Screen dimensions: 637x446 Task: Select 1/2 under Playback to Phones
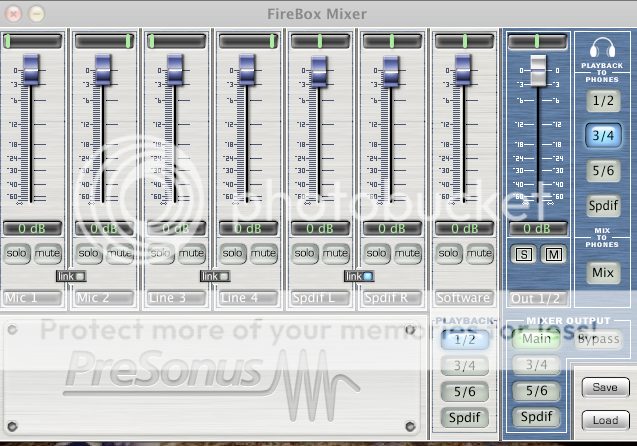[x=603, y=101]
